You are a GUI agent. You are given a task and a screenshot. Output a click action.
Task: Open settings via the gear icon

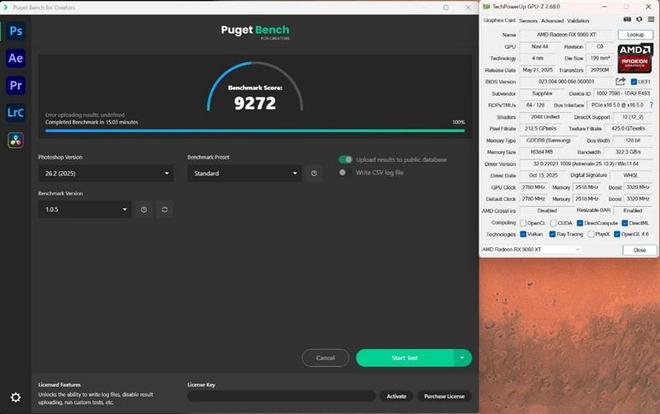tap(15, 397)
